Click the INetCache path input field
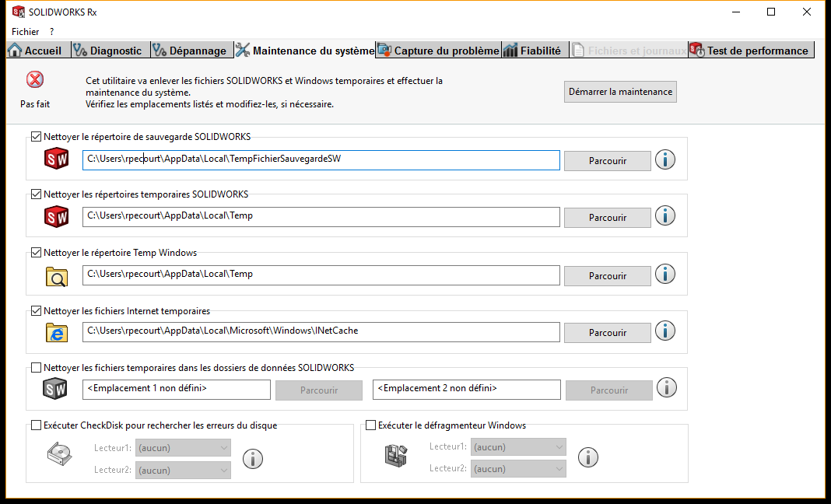Screen dimensions: 831x504 (x=321, y=331)
